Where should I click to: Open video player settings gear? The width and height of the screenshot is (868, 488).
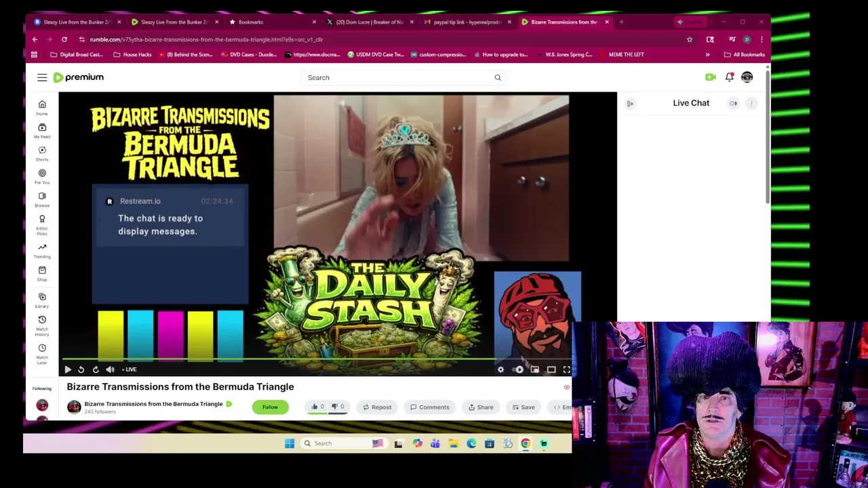[500, 369]
